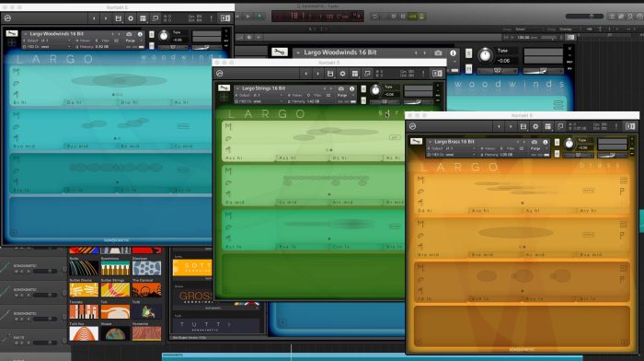Viewport: 644px width, 361px height.
Task: Open Options gear in Woodwinds Kontakt window
Action: (x=131, y=18)
